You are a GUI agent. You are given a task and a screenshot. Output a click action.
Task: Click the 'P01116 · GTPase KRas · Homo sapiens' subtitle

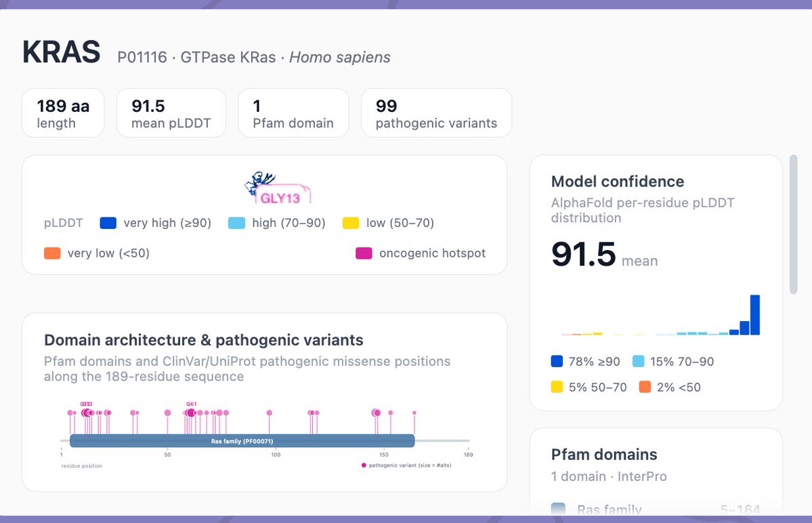[254, 58]
